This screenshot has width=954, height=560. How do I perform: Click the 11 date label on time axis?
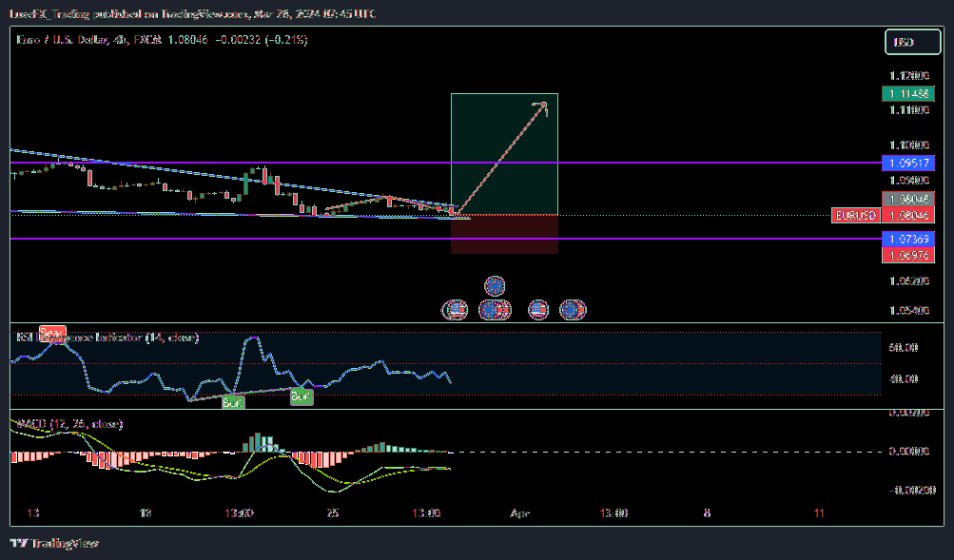click(819, 513)
